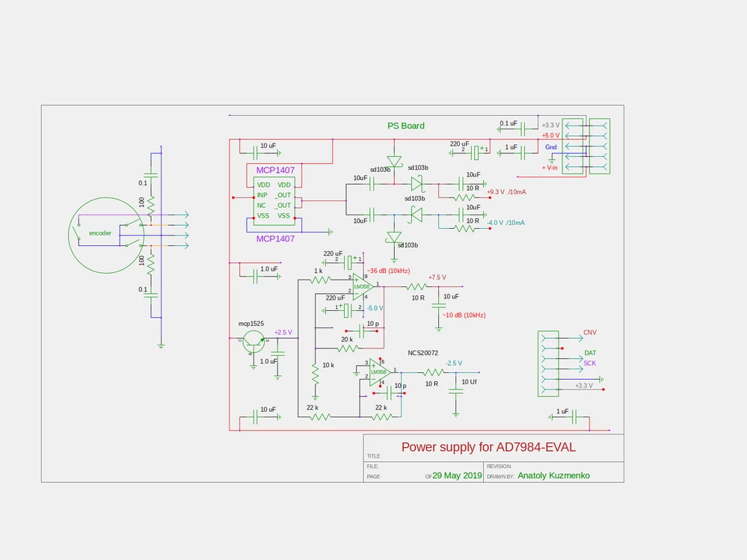Click the "REVISION:" field label
The image size is (747, 560).
click(499, 467)
